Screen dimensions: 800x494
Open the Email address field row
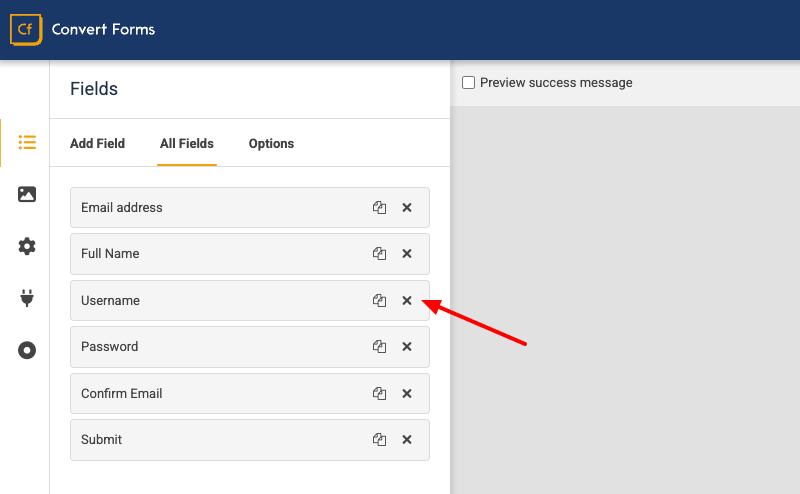pyautogui.click(x=250, y=208)
